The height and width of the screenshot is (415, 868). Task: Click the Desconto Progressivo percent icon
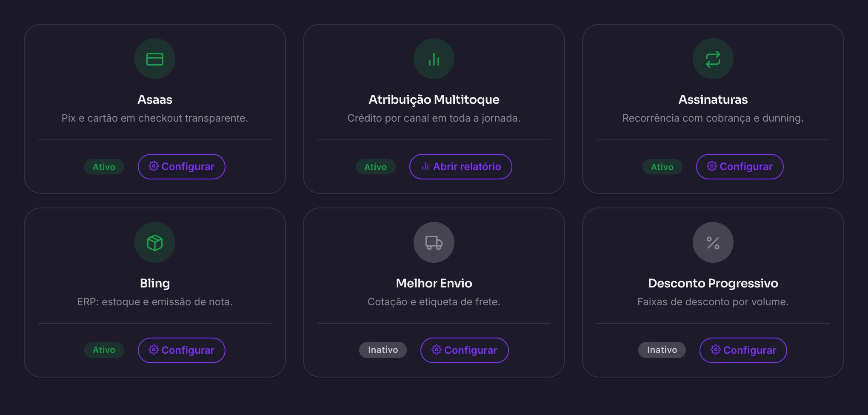(x=713, y=242)
